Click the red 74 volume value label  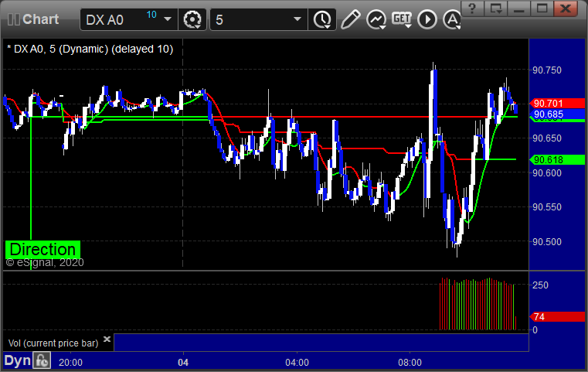(x=557, y=317)
